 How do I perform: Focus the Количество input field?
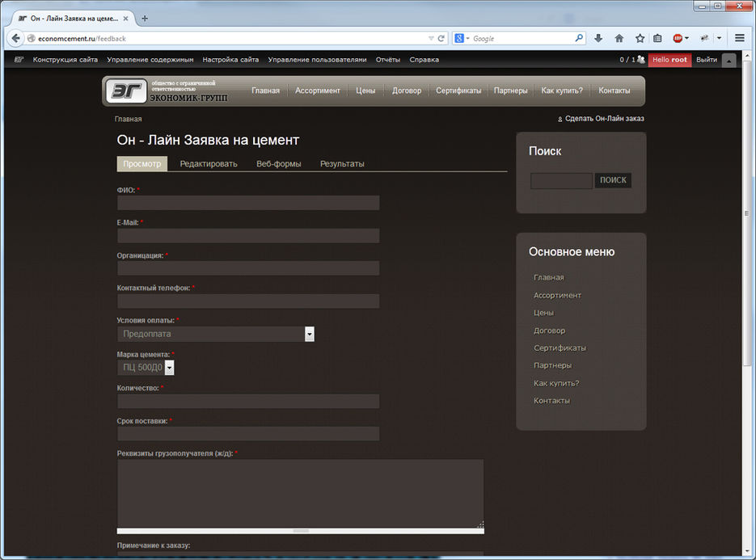click(248, 402)
